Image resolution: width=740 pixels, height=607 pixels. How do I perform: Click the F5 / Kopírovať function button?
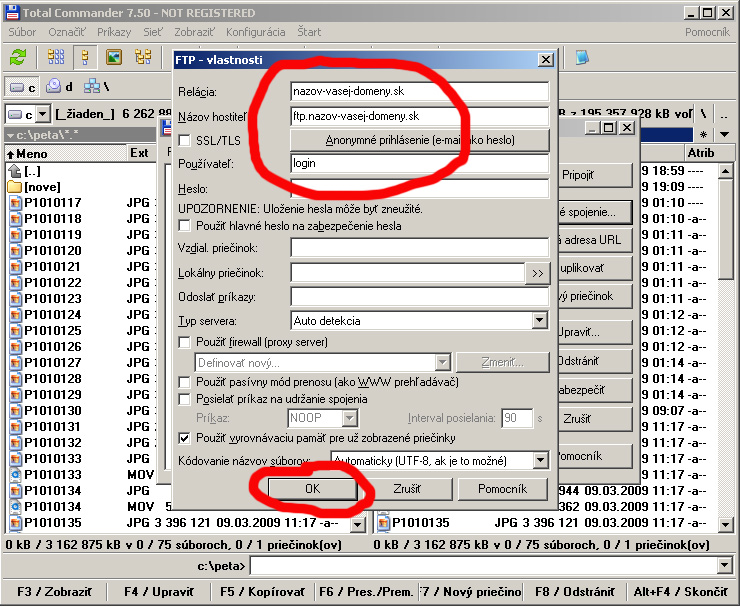[262, 592]
